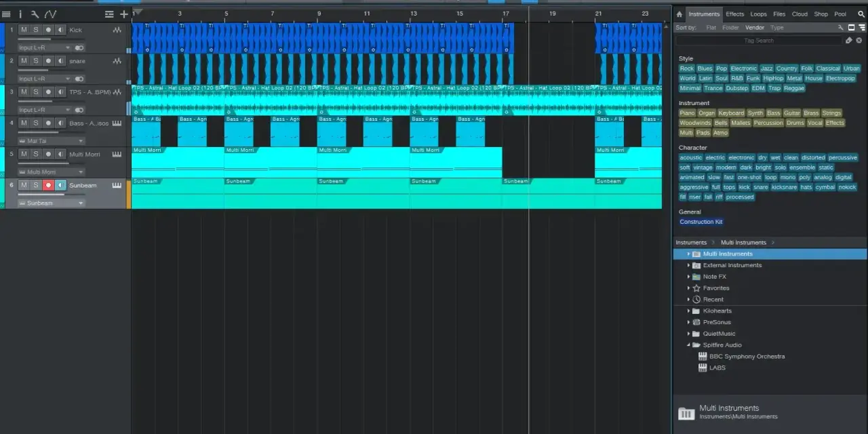Toggle the browser thumbnail view icon
Screen dimensions: 868x434
pos(852,28)
